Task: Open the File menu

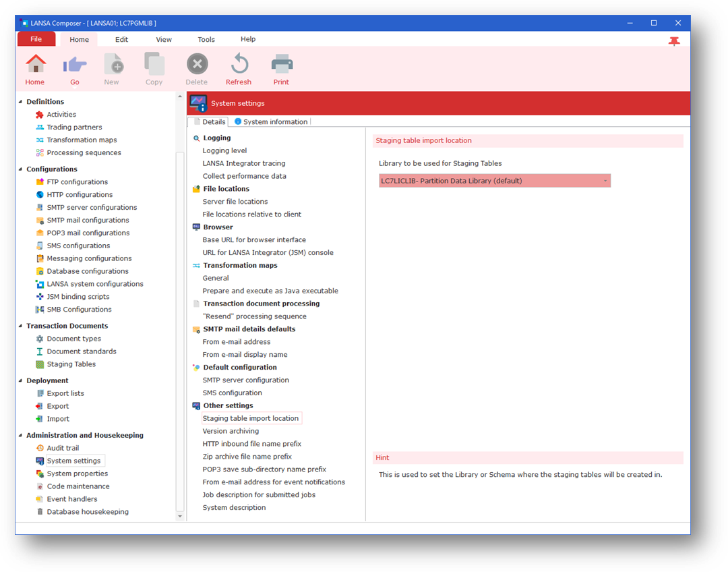Action: (x=36, y=39)
